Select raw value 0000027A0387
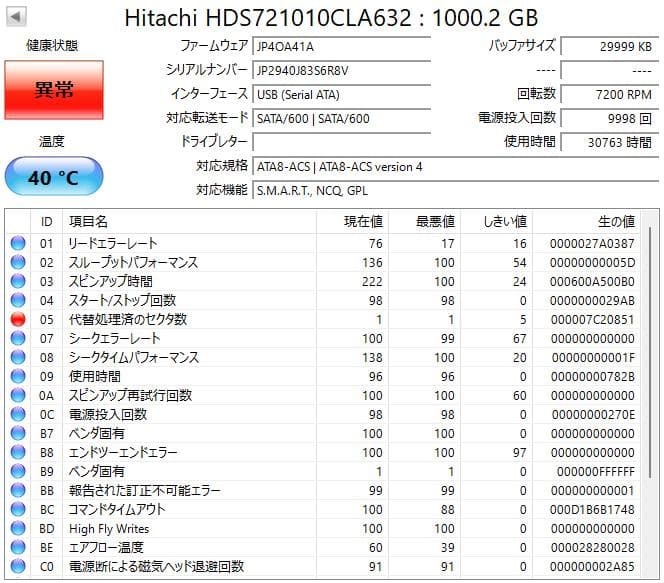This screenshot has width=664, height=583. click(592, 243)
